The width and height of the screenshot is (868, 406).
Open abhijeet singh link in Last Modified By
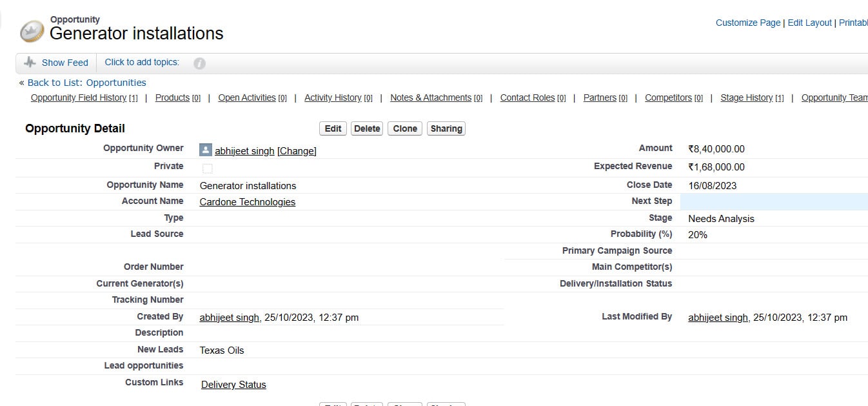718,318
